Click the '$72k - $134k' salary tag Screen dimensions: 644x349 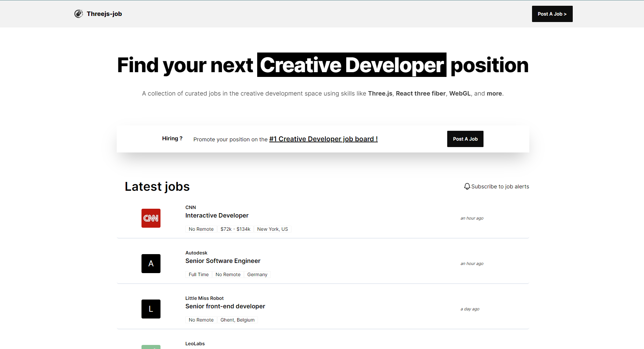pyautogui.click(x=235, y=229)
